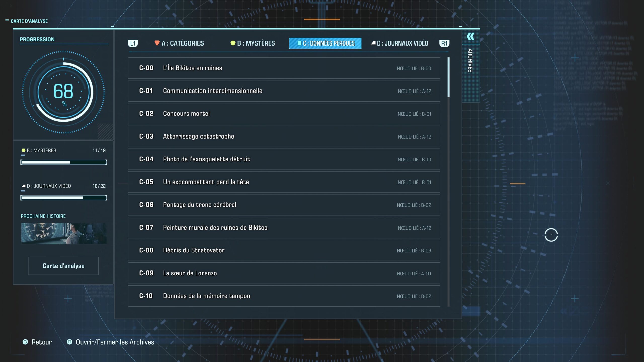
Task: Click the orange shield Catégories icon
Action: pyautogui.click(x=157, y=43)
